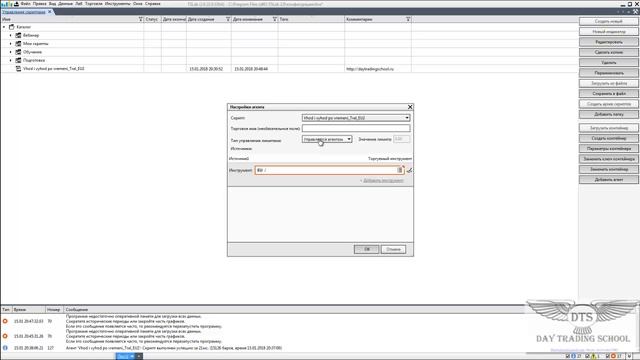The image size is (640, 360).
Task: Click the Удалить button
Action: coord(609,62)
